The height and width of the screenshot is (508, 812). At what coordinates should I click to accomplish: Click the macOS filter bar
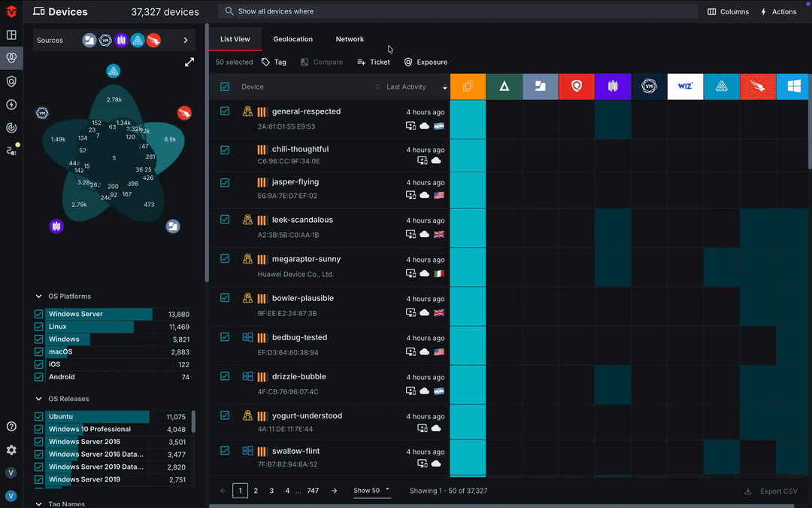pos(99,352)
